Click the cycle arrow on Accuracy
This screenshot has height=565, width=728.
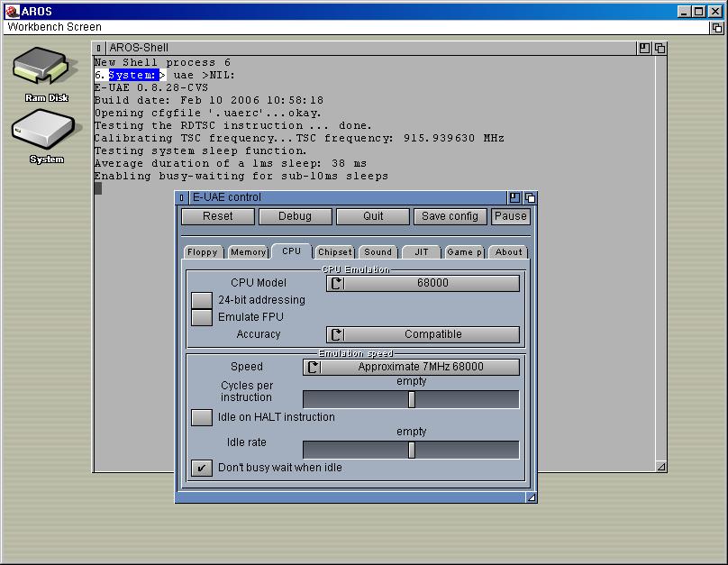(x=337, y=334)
